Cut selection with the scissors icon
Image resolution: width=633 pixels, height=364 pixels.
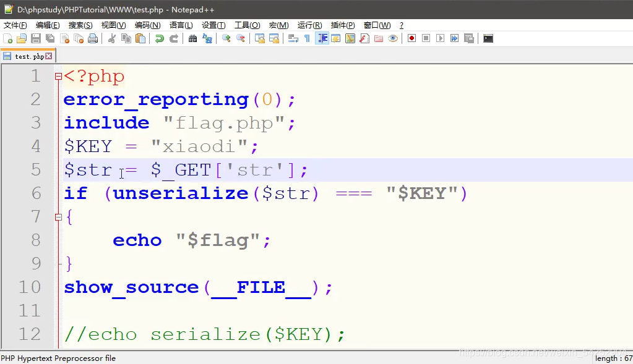(112, 38)
